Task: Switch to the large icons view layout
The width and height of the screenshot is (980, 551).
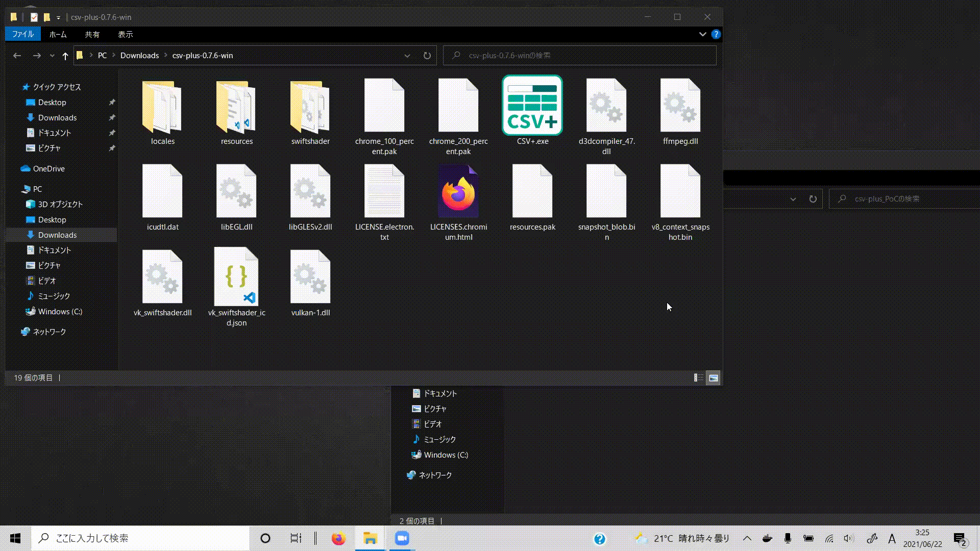Action: pyautogui.click(x=713, y=378)
